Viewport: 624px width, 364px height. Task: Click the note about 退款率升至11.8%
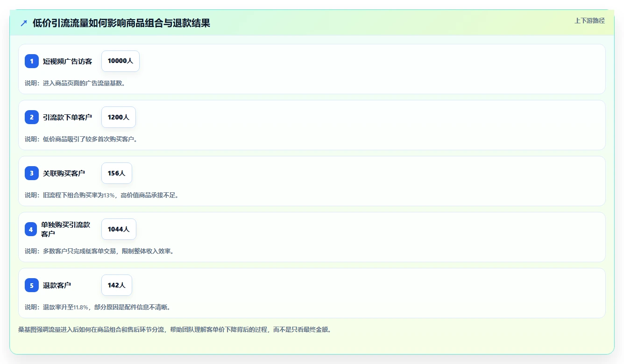point(98,307)
